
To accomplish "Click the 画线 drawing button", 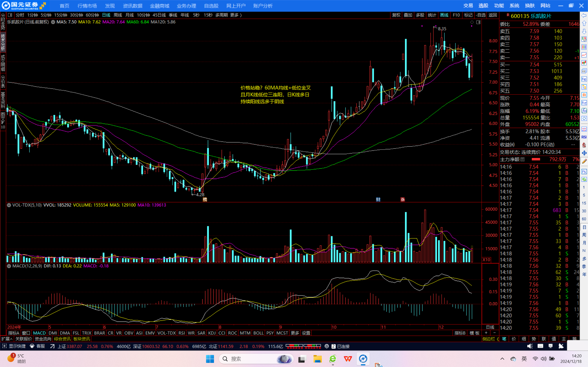I will coord(444,15).
